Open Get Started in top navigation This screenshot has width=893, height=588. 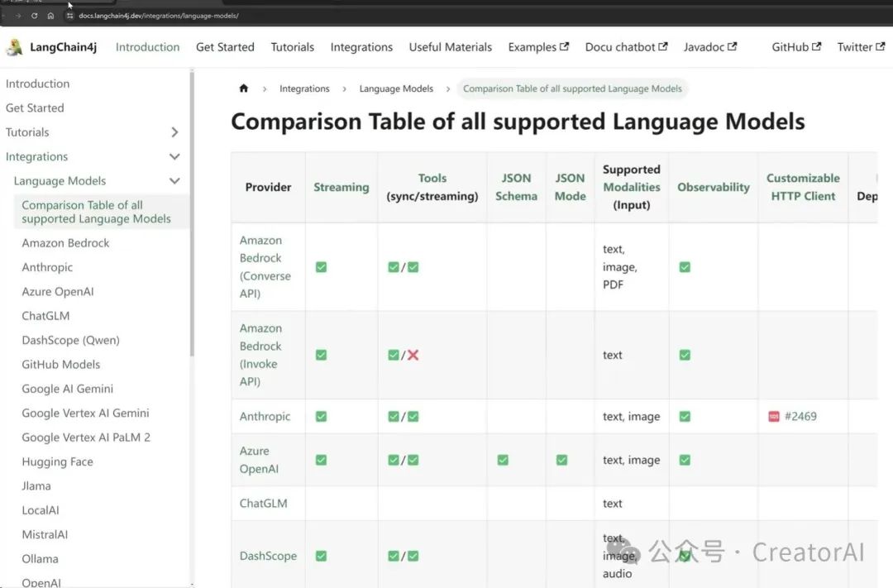coord(225,47)
